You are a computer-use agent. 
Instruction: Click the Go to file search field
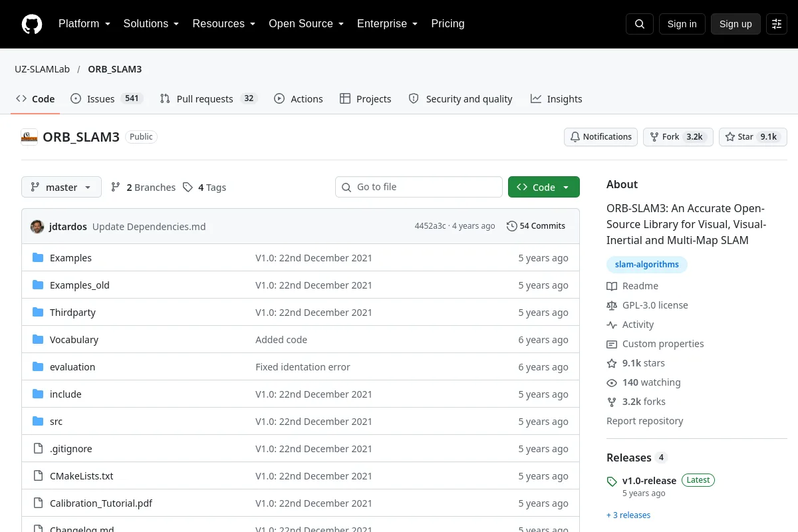(419, 187)
